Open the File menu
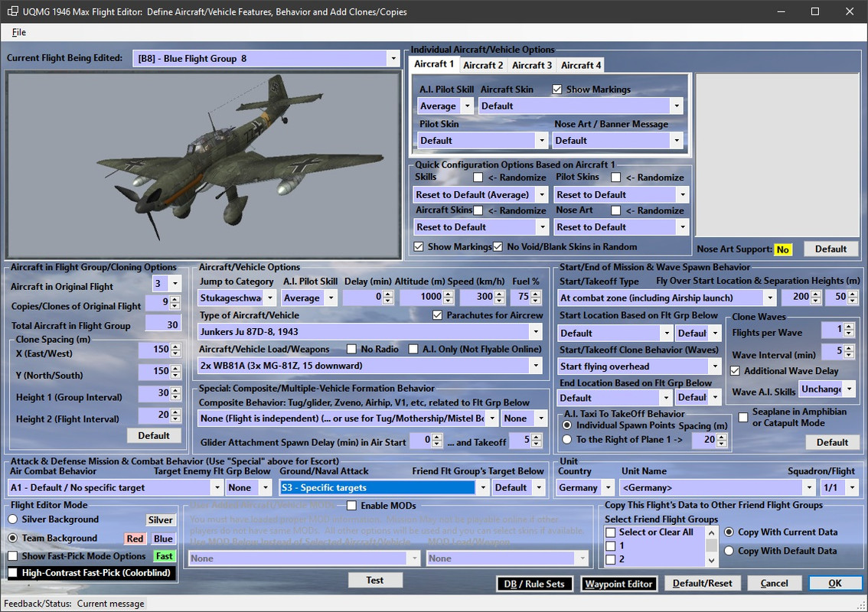Viewport: 868px width, 612px height. click(19, 32)
